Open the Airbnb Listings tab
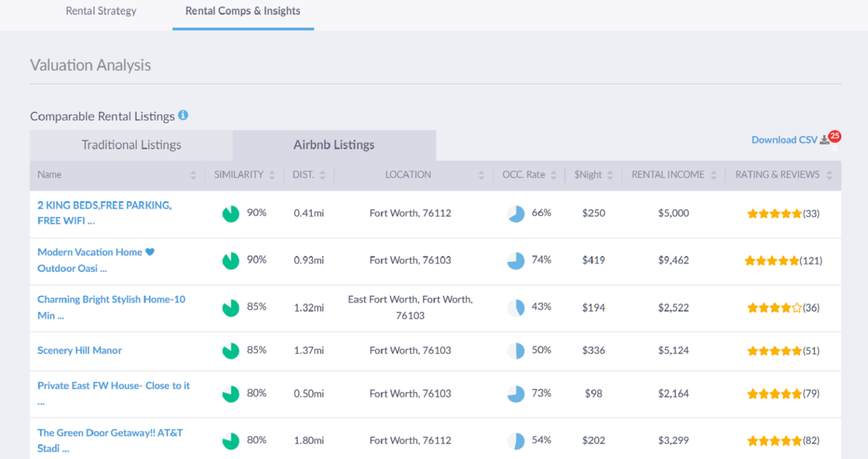868x459 pixels. (334, 145)
